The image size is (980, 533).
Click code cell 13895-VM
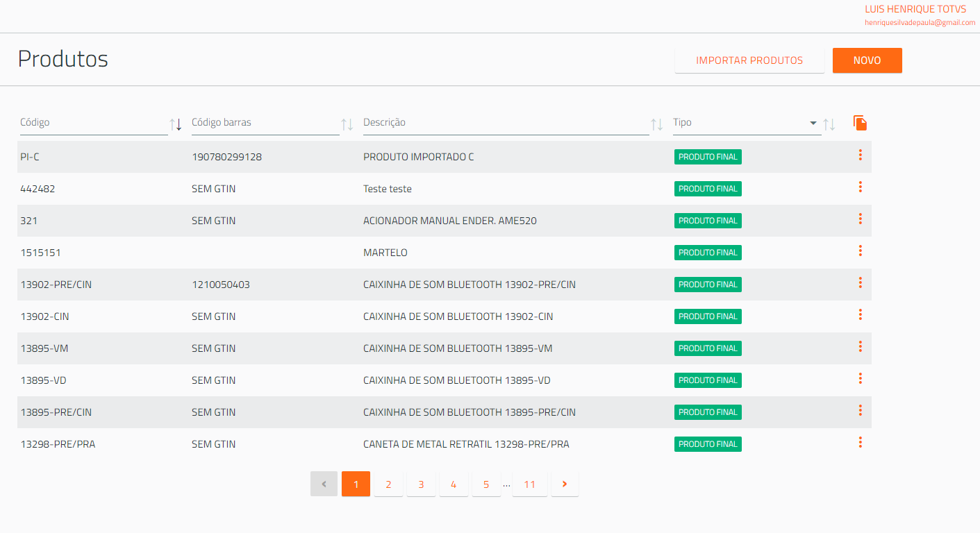coord(44,348)
